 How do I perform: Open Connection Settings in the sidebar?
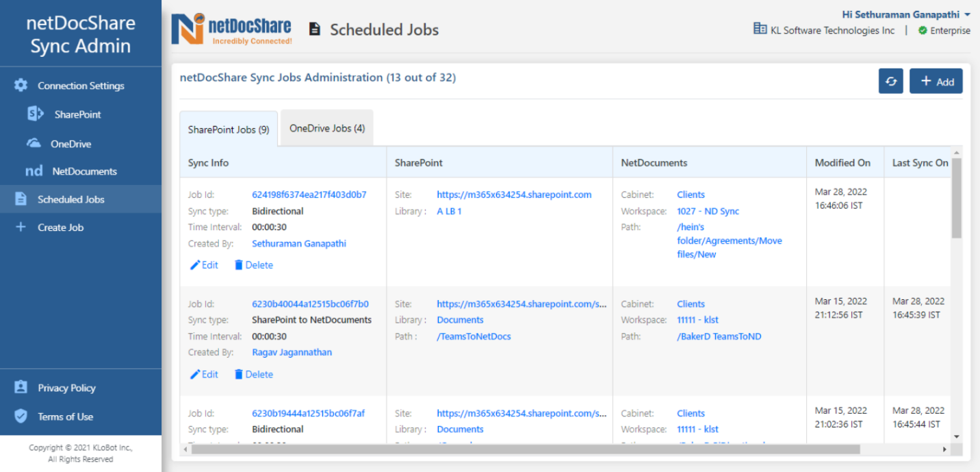81,86
